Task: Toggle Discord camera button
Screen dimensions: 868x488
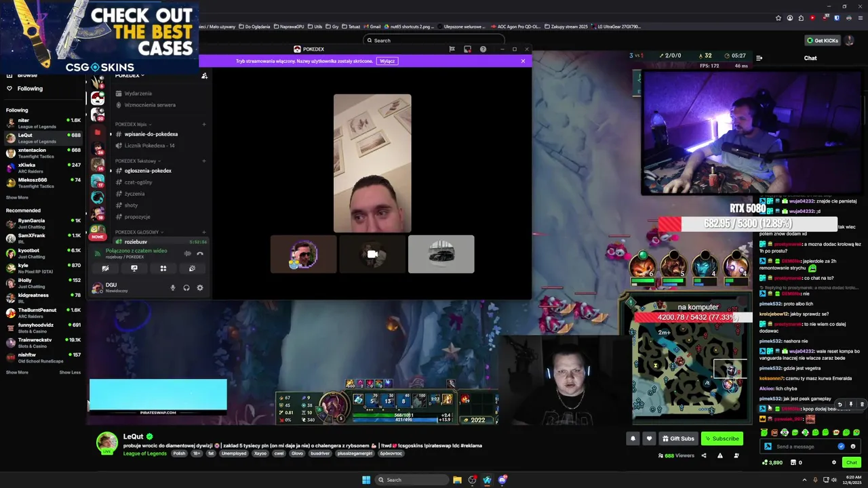Action: 105,268
